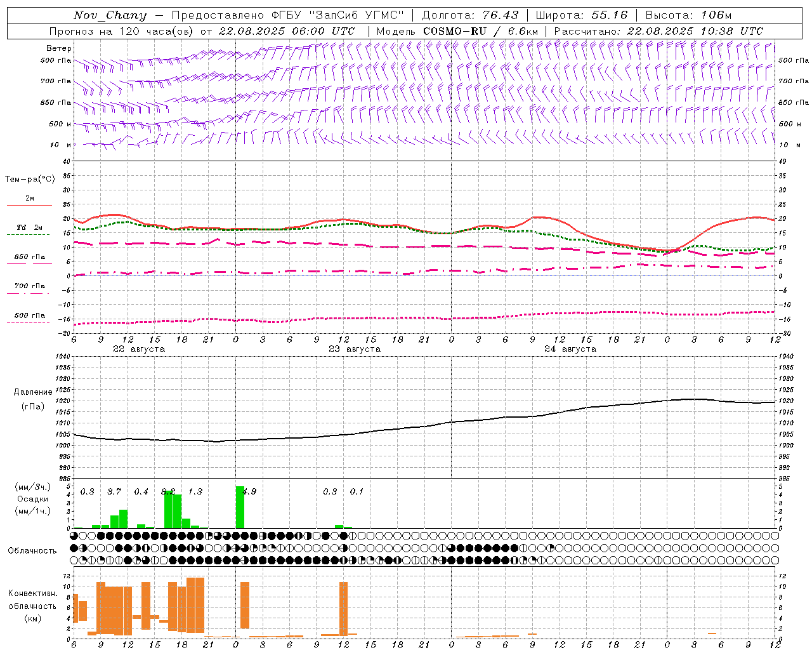This screenshot has height=650, width=812.
Task: Click the Осадки precipitation axis label
Action: (32, 499)
